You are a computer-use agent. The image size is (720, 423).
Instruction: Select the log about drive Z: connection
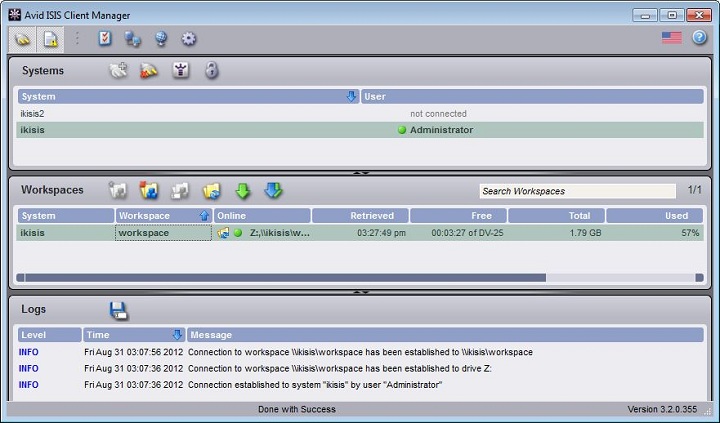tap(360, 368)
